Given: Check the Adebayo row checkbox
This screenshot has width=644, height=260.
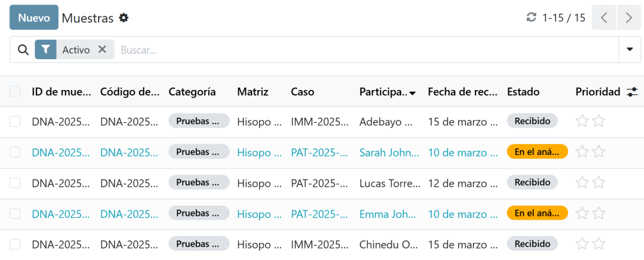Looking at the screenshot, I should click(x=15, y=122).
